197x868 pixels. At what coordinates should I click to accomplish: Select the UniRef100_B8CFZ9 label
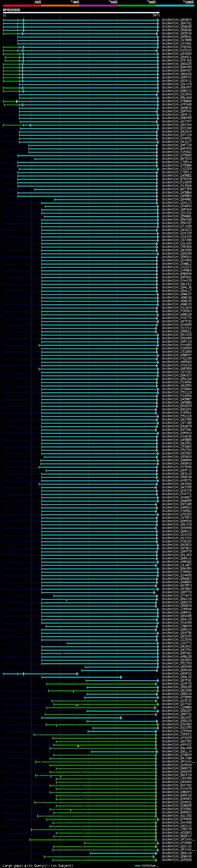(176, 775)
